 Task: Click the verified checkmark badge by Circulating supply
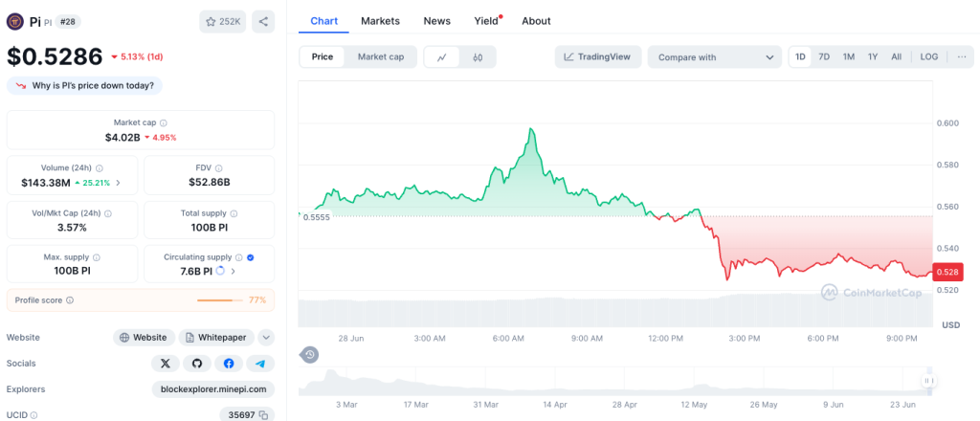click(251, 257)
